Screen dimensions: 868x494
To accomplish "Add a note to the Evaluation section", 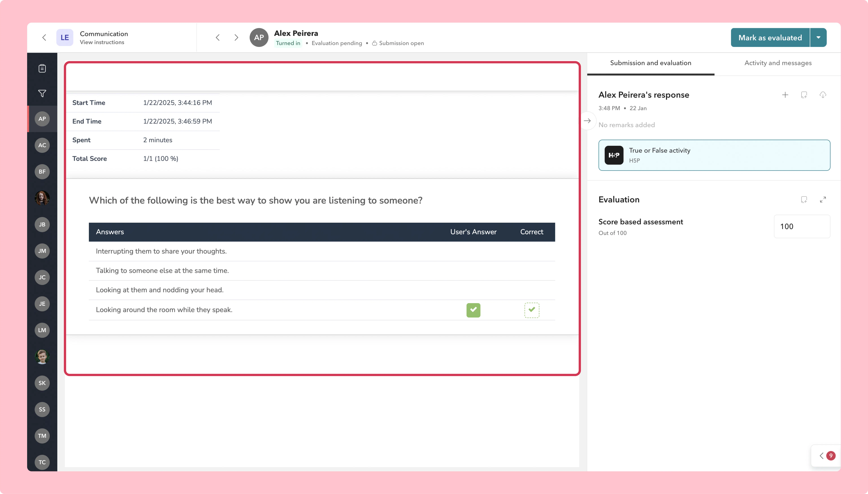I will click(x=804, y=200).
